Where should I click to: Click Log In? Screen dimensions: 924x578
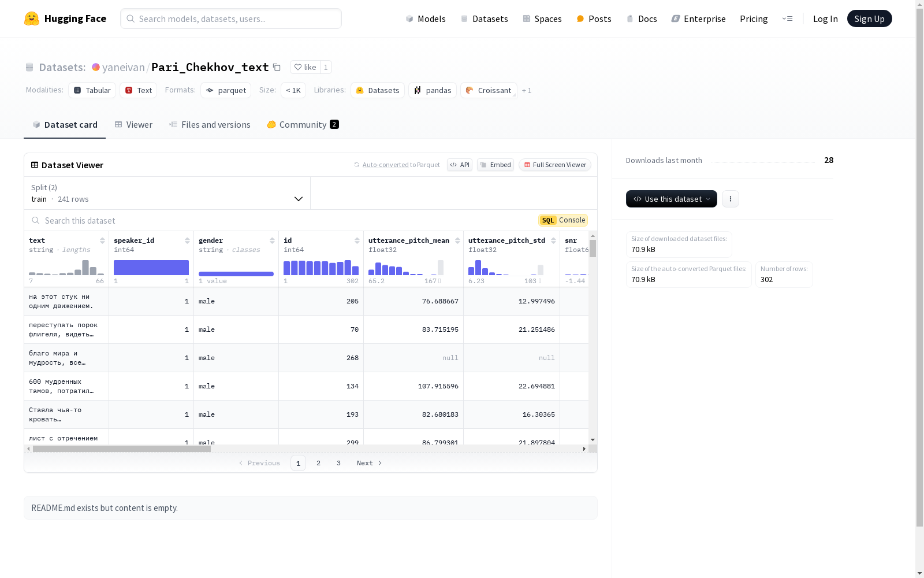(825, 18)
